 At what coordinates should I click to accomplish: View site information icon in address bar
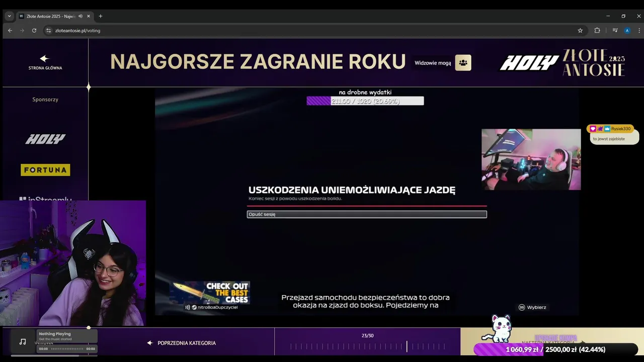click(x=49, y=30)
